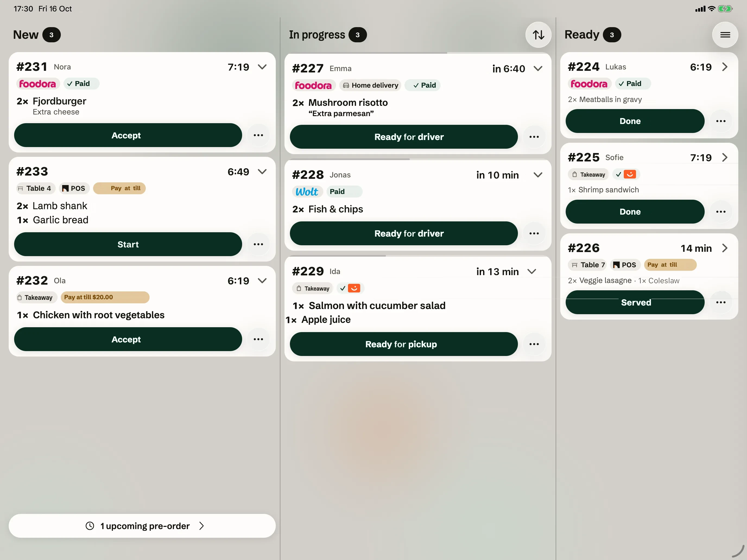
Task: Open the hamburger menu in Ready column
Action: [725, 35]
